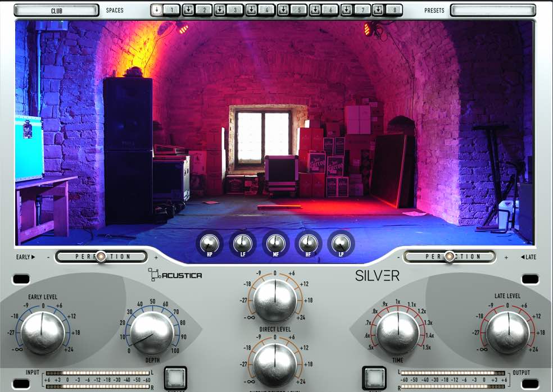Viewport: 553px width, 392px height.
Task: Toggle the square button beside the input meter
Action: (175, 377)
